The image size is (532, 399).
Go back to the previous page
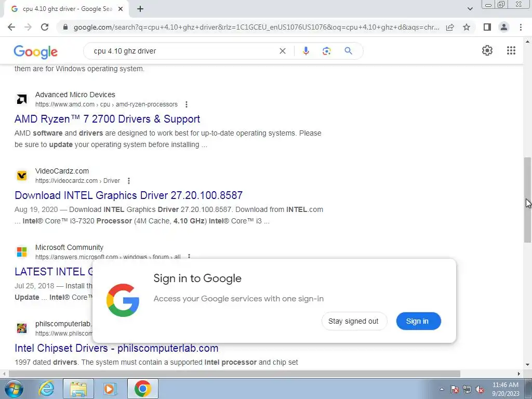click(x=11, y=27)
